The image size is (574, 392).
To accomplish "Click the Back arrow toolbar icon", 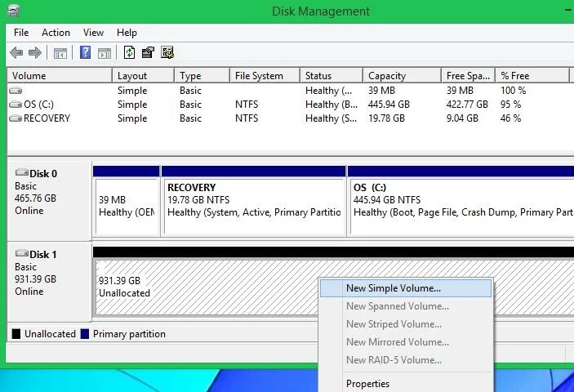I will click(16, 53).
